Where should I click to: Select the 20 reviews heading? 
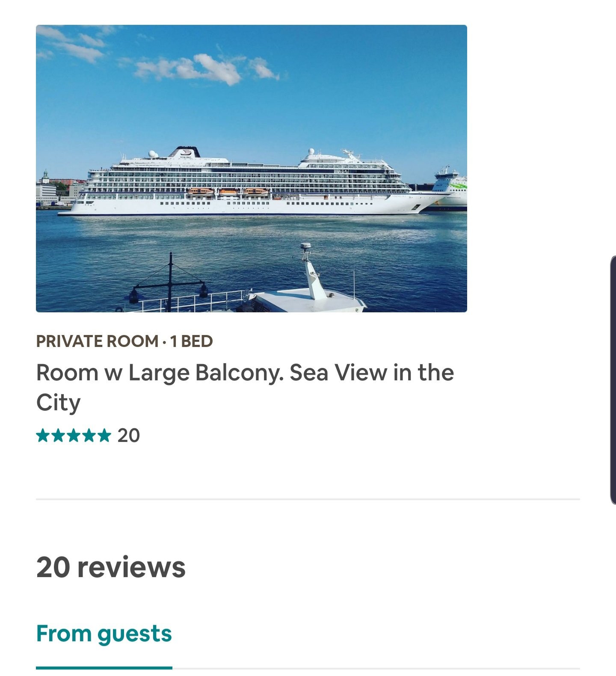pyautogui.click(x=111, y=567)
